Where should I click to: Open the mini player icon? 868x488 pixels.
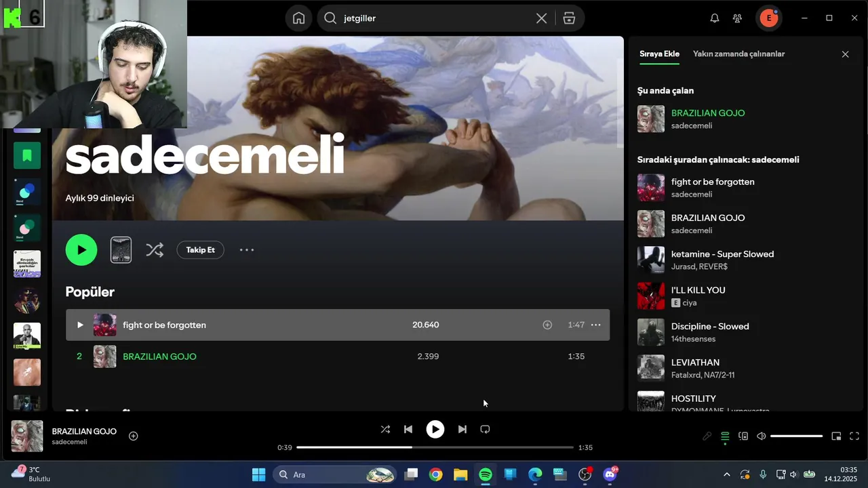pyautogui.click(x=836, y=436)
